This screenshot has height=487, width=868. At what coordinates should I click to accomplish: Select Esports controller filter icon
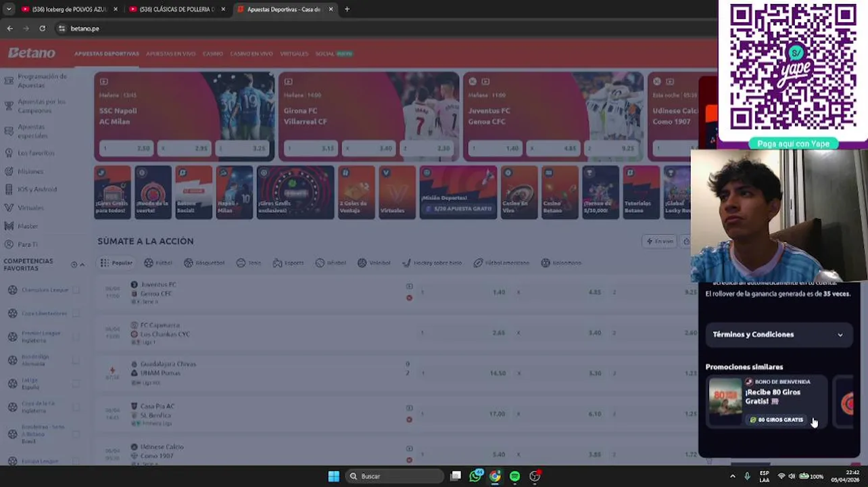click(277, 262)
